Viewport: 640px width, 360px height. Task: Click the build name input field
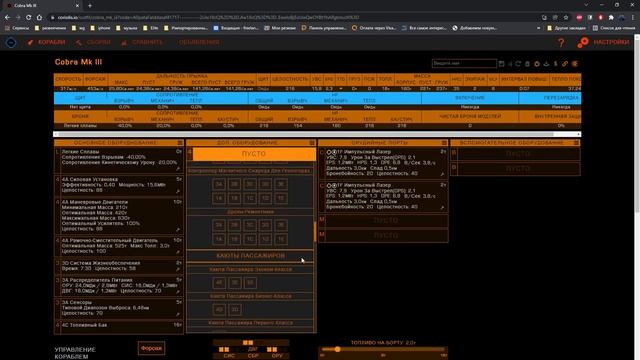click(464, 64)
